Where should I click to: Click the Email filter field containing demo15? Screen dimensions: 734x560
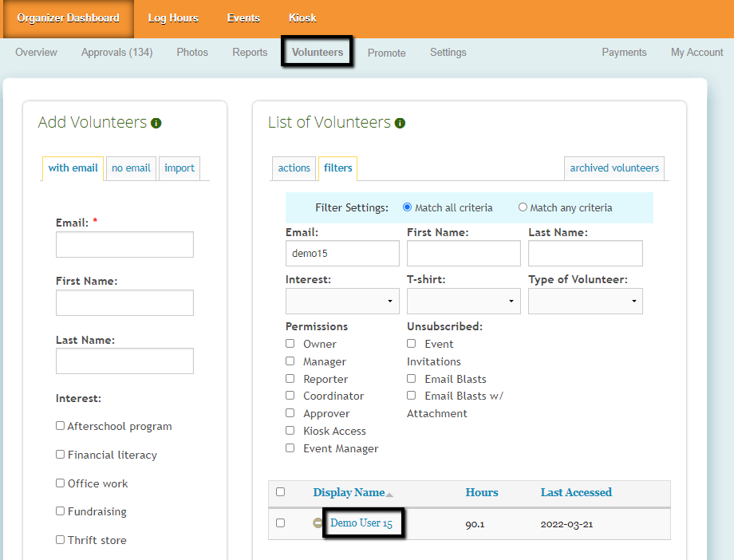[342, 254]
